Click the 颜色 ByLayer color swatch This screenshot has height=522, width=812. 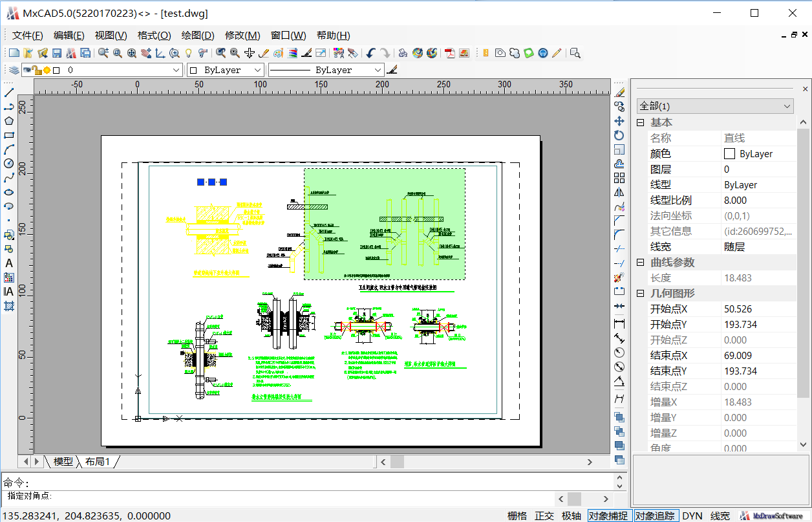click(729, 154)
